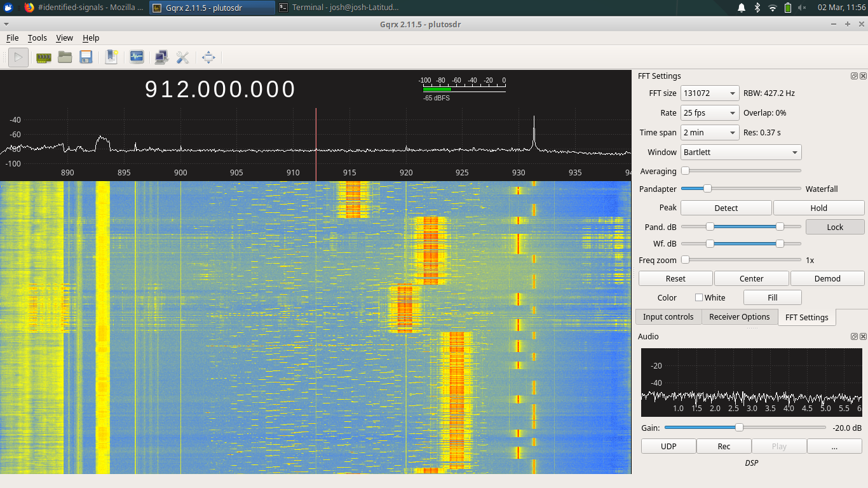Click the clock showing 02 Mar, 11:56
Image resolution: width=868 pixels, height=488 pixels.
(841, 8)
